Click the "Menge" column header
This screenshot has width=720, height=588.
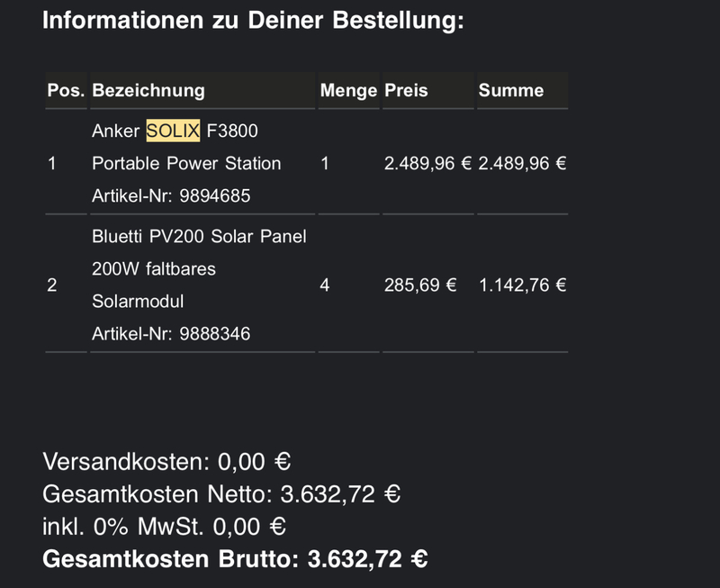(348, 90)
